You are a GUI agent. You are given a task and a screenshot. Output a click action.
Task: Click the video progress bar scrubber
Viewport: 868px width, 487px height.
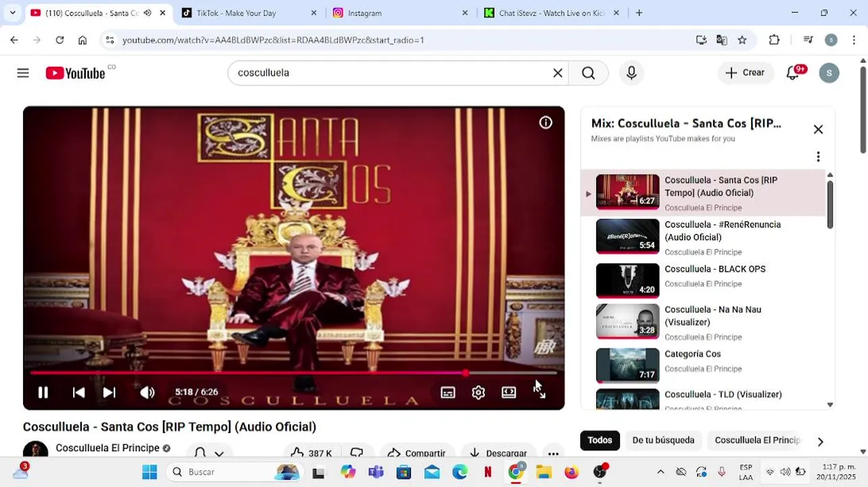pos(466,373)
